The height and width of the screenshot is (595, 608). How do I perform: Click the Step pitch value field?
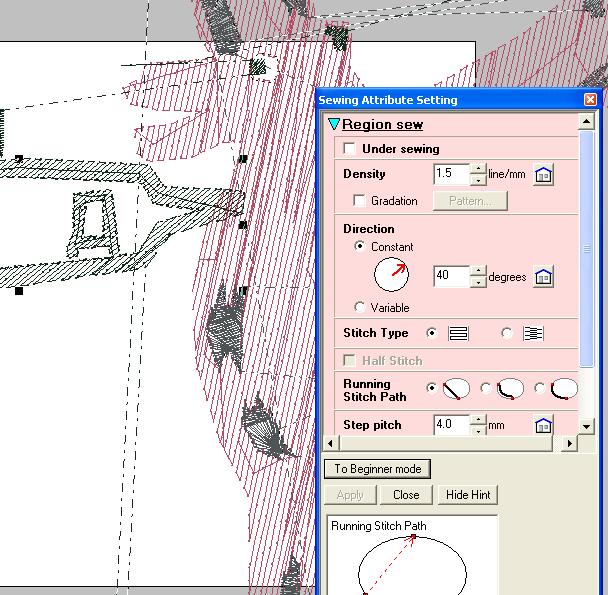[451, 425]
